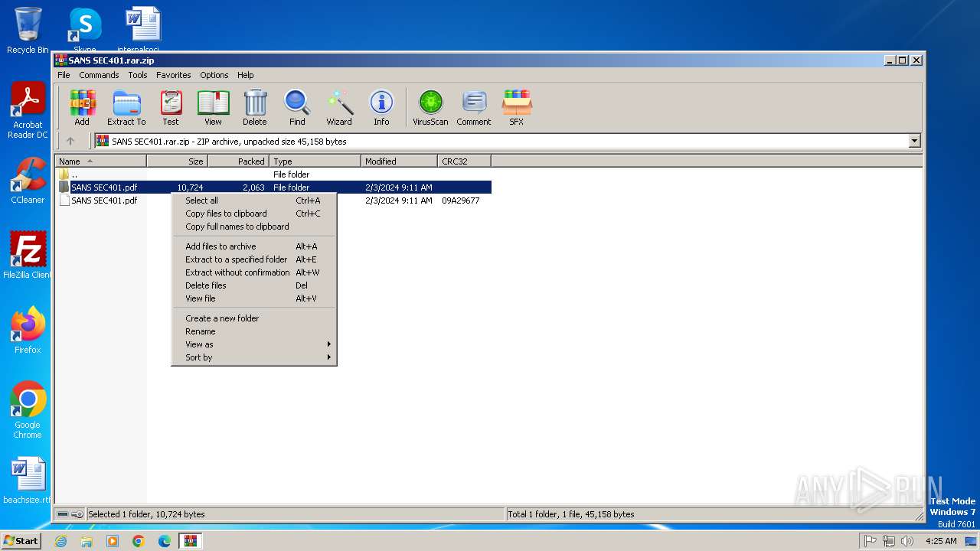This screenshot has width=980, height=551.
Task: Click the Internet Explorer taskbar icon
Action: (60, 541)
